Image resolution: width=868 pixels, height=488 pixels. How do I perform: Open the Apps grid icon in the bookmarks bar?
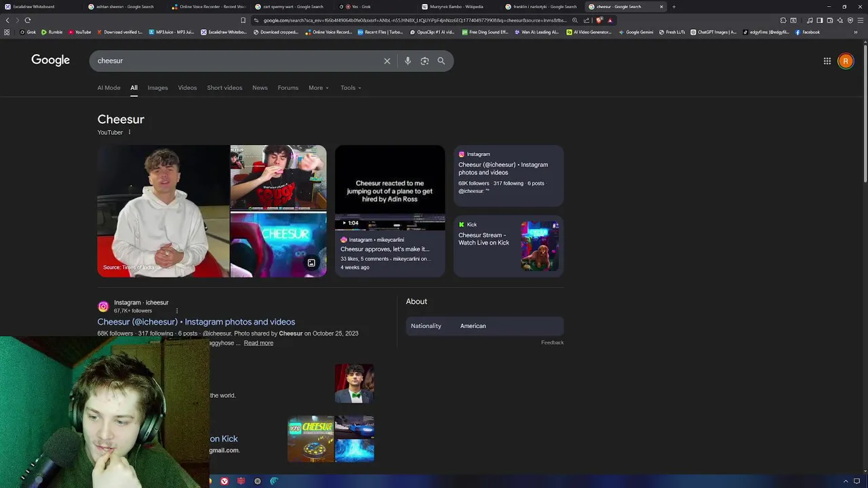(x=7, y=32)
